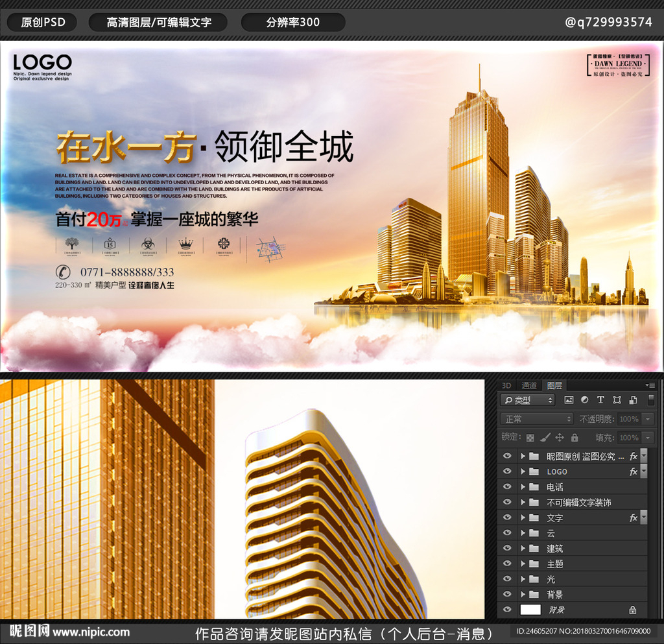The image size is (664, 644).
Task: Filter layers by smart object icon
Action: tap(633, 400)
